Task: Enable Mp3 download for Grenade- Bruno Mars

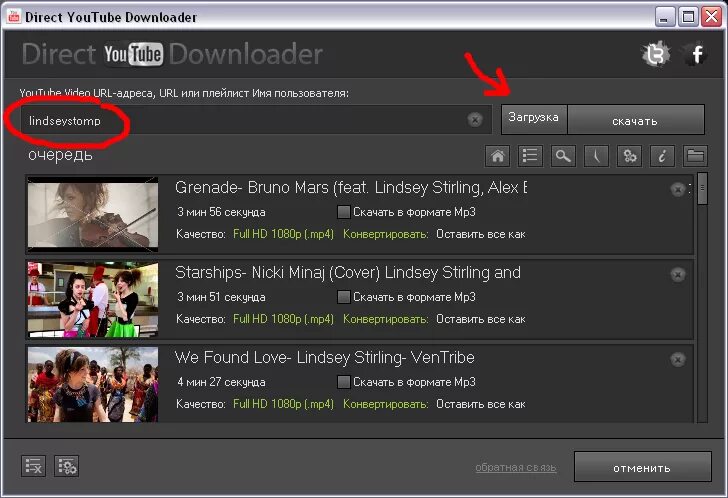Action: click(x=343, y=212)
